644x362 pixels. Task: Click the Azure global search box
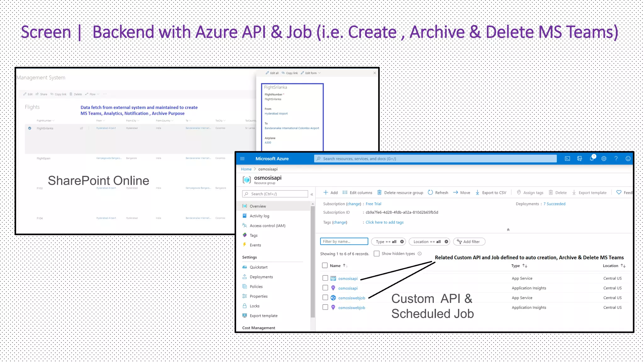[x=435, y=159]
